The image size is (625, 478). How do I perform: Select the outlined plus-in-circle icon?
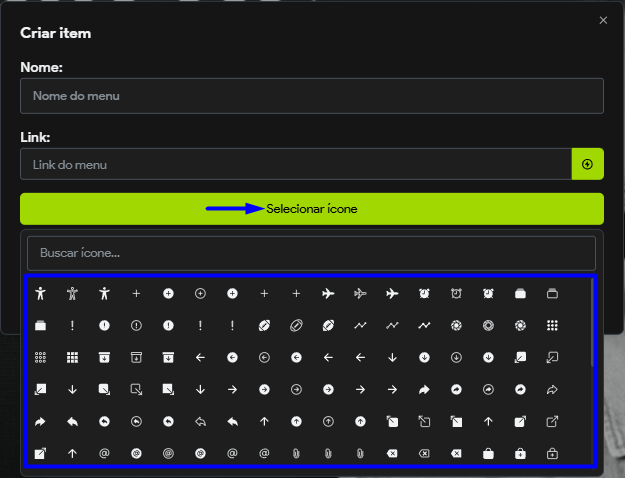point(200,293)
